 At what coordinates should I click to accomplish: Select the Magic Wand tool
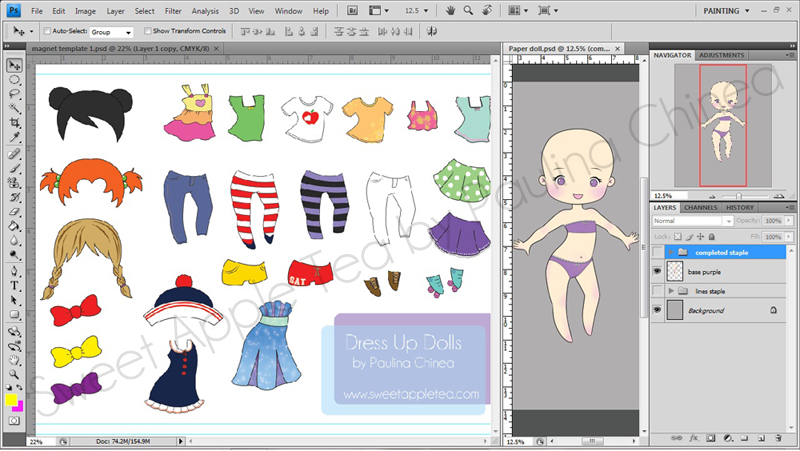(x=14, y=108)
